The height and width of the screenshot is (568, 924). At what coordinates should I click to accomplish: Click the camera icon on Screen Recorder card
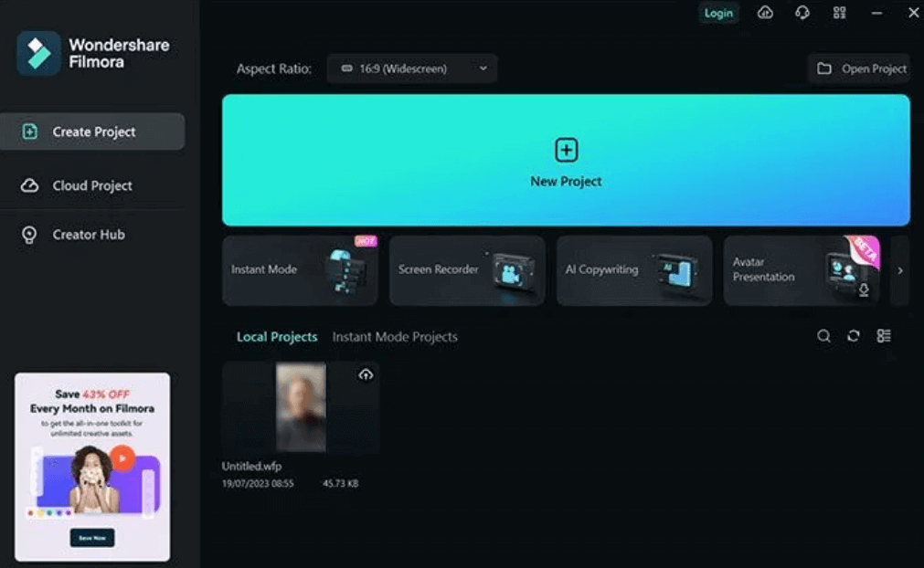tap(512, 273)
